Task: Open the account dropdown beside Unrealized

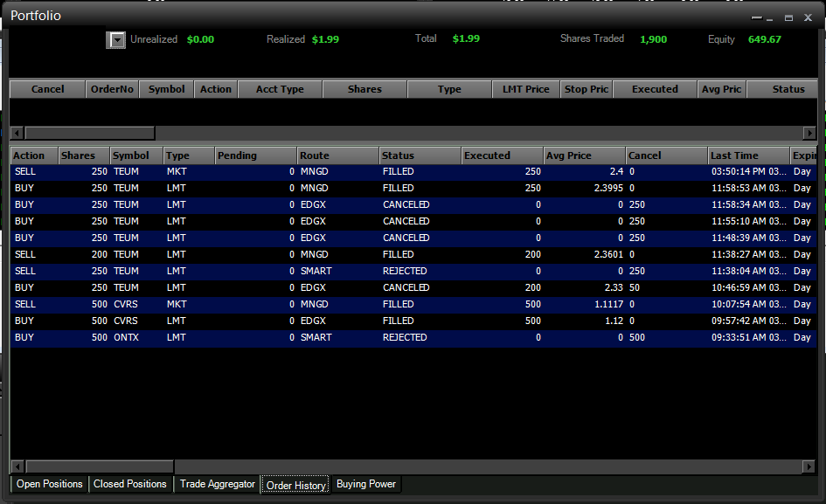Action: coord(116,40)
